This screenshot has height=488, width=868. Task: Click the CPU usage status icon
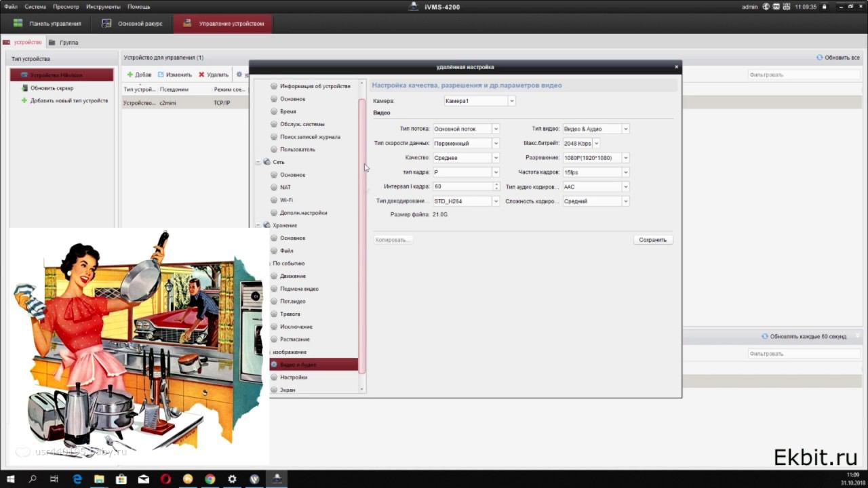coord(776,7)
